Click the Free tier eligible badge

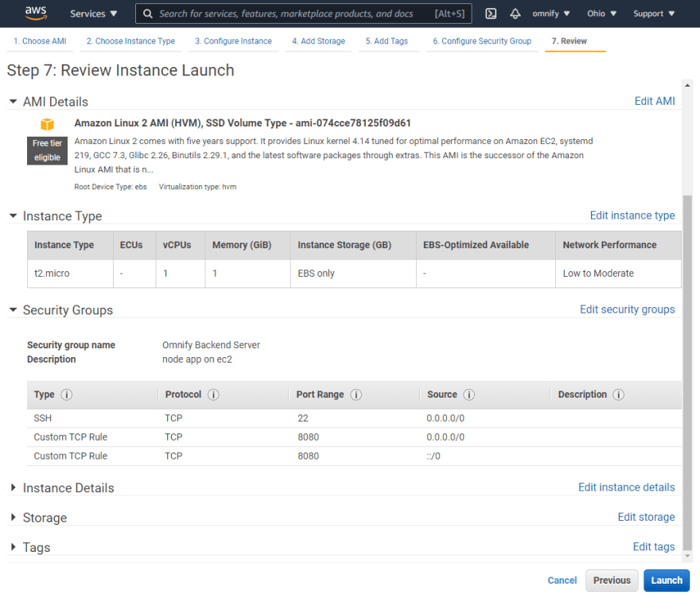pyautogui.click(x=47, y=150)
